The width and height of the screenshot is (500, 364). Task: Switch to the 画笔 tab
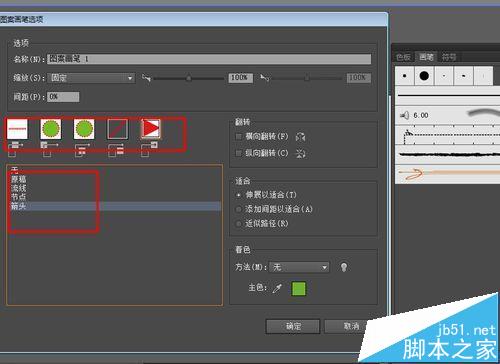(x=426, y=57)
